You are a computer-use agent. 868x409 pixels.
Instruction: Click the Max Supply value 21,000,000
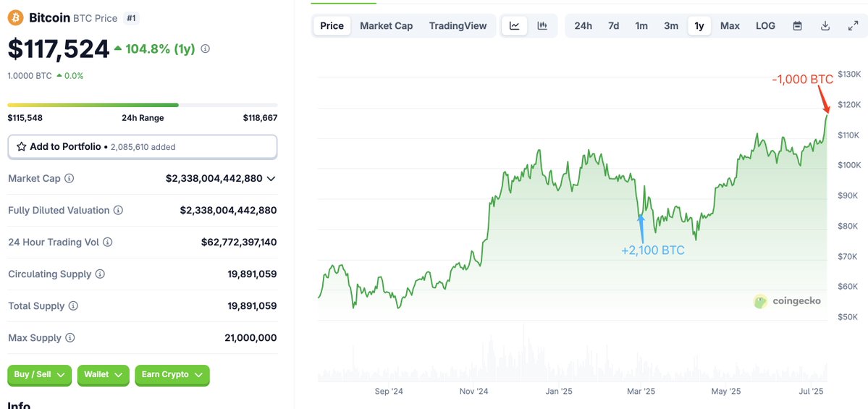250,337
